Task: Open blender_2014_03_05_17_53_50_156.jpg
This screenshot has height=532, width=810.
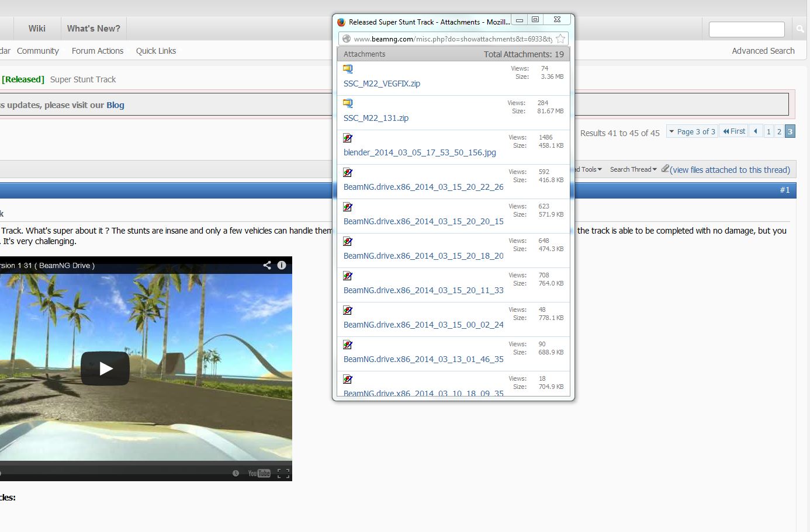Action: click(420, 152)
